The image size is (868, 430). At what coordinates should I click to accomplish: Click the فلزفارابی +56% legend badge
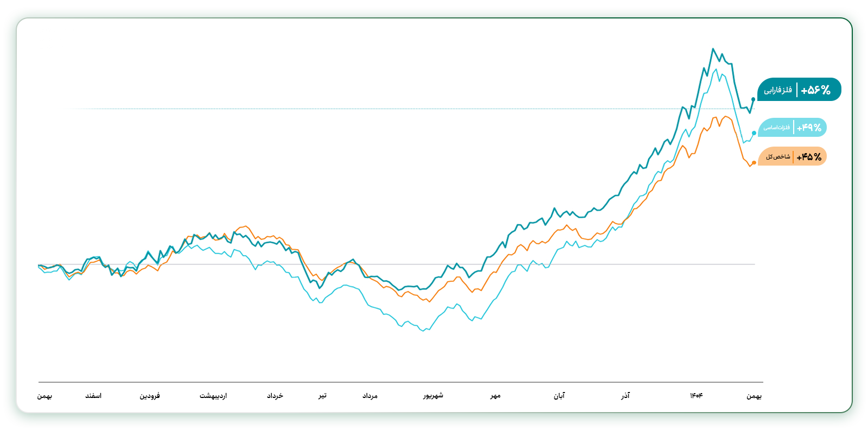[x=799, y=90]
